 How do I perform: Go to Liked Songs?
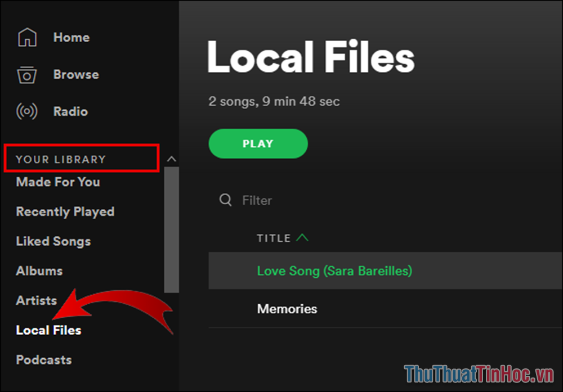(x=53, y=241)
